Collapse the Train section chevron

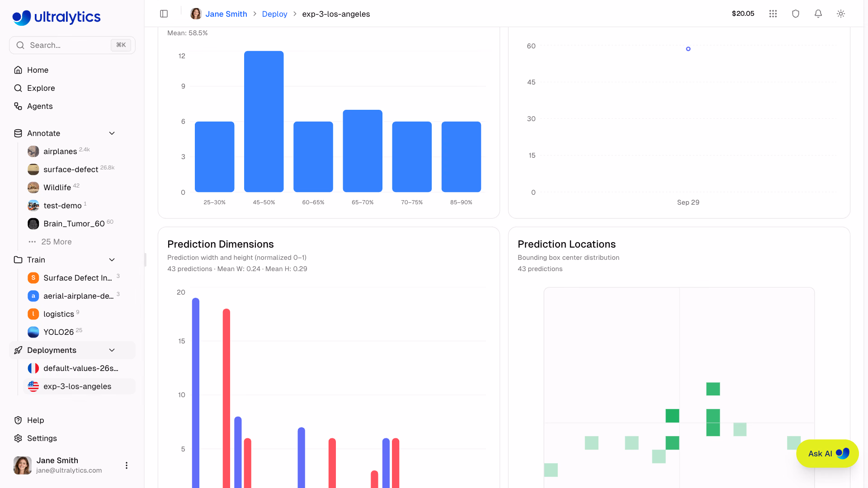(112, 260)
